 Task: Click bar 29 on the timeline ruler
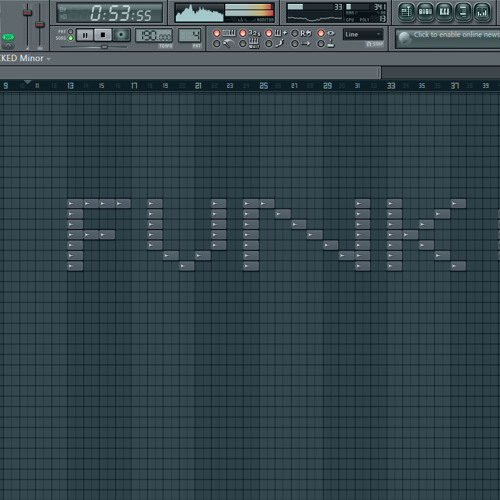[327, 86]
